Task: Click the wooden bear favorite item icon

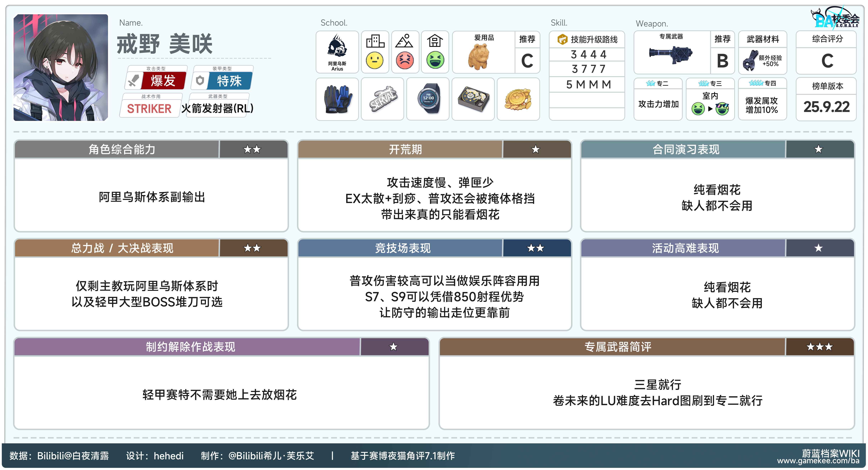Action: 479,57
